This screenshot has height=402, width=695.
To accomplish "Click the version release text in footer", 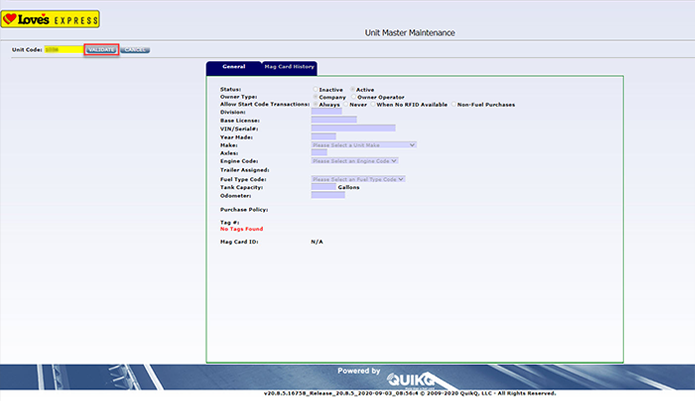I will (410, 394).
